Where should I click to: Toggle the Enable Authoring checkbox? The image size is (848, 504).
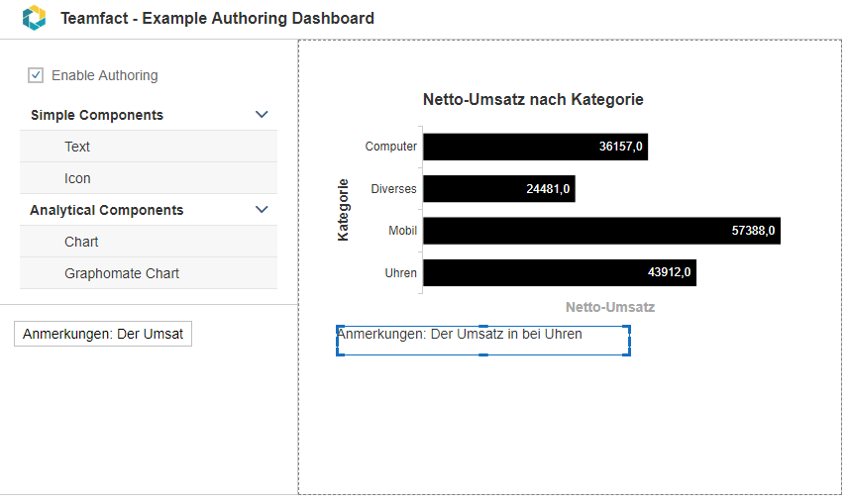click(36, 75)
